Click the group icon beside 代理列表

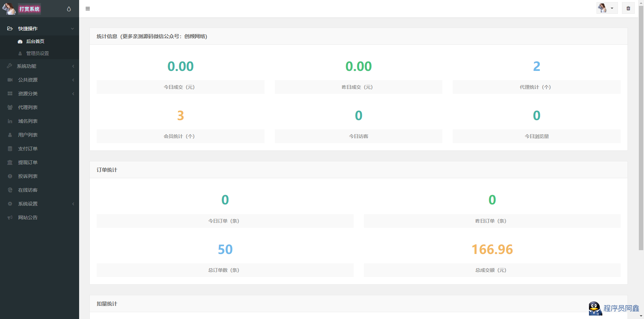tap(10, 107)
